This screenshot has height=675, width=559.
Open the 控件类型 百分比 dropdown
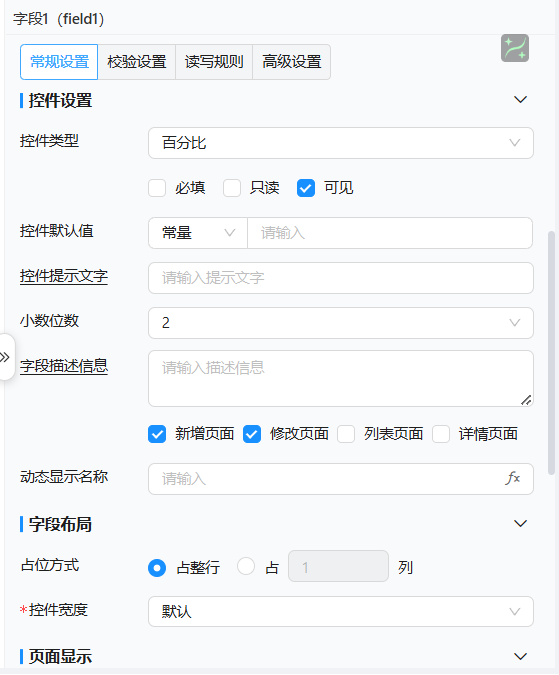click(341, 143)
